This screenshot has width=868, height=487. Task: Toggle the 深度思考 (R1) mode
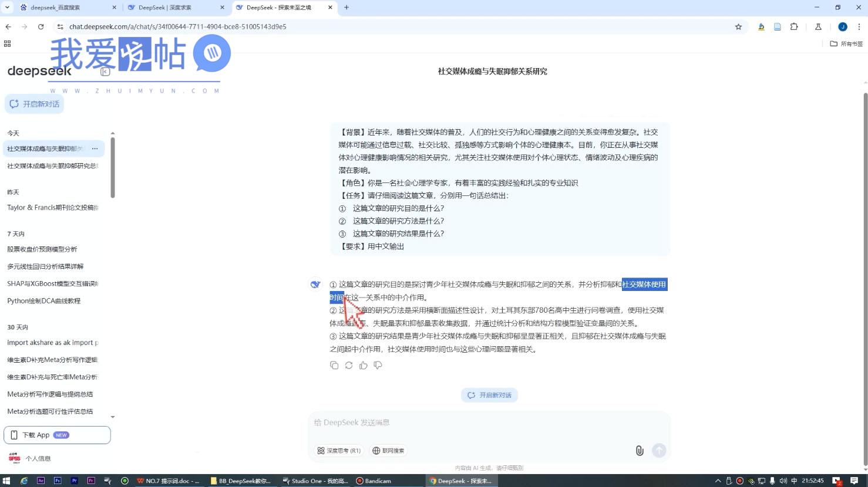pyautogui.click(x=339, y=451)
